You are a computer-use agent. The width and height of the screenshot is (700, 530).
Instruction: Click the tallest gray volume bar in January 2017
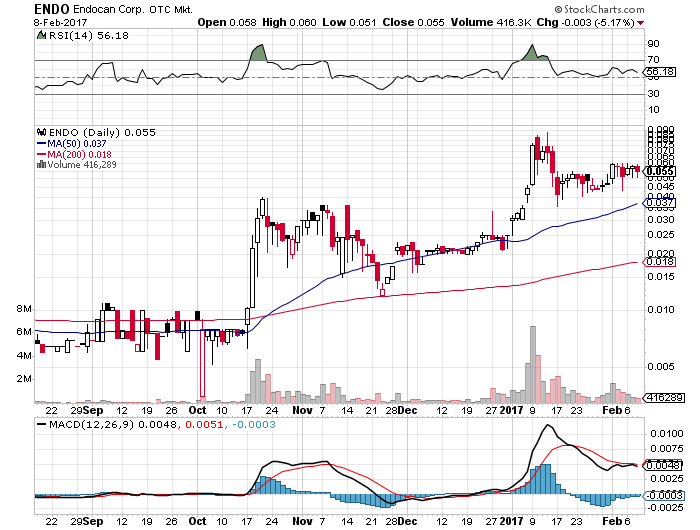(533, 365)
